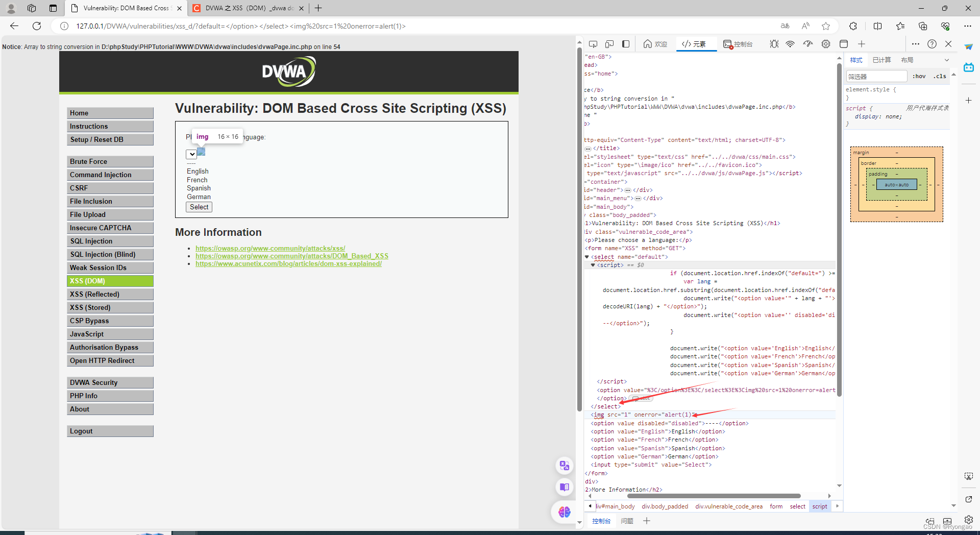This screenshot has height=535, width=980.
Task: Close the DevTools panel
Action: point(948,44)
